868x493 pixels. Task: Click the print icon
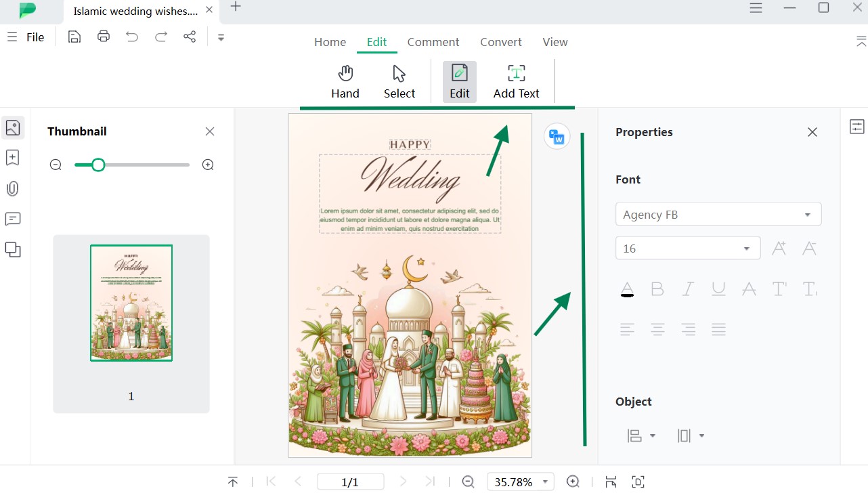tap(104, 37)
